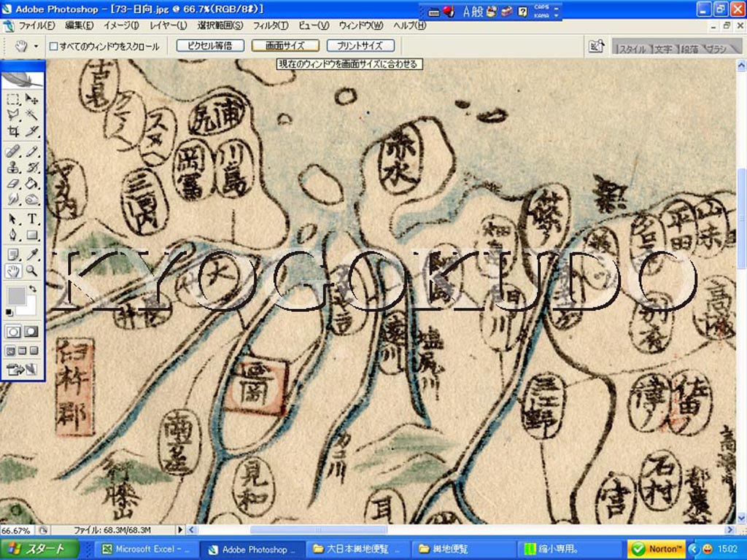Click the プリントサイズ button
747x560 pixels.
pos(360,46)
